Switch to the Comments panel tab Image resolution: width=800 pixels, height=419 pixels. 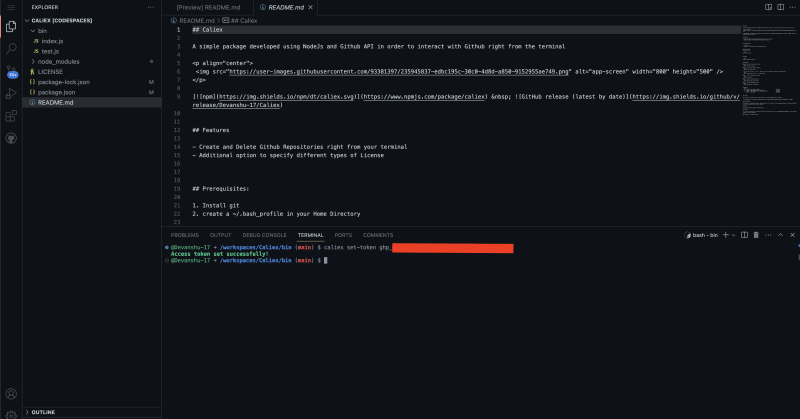(378, 235)
